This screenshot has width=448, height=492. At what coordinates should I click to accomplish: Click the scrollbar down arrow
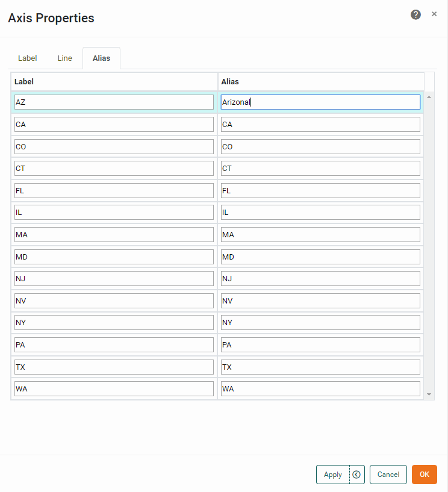428,394
